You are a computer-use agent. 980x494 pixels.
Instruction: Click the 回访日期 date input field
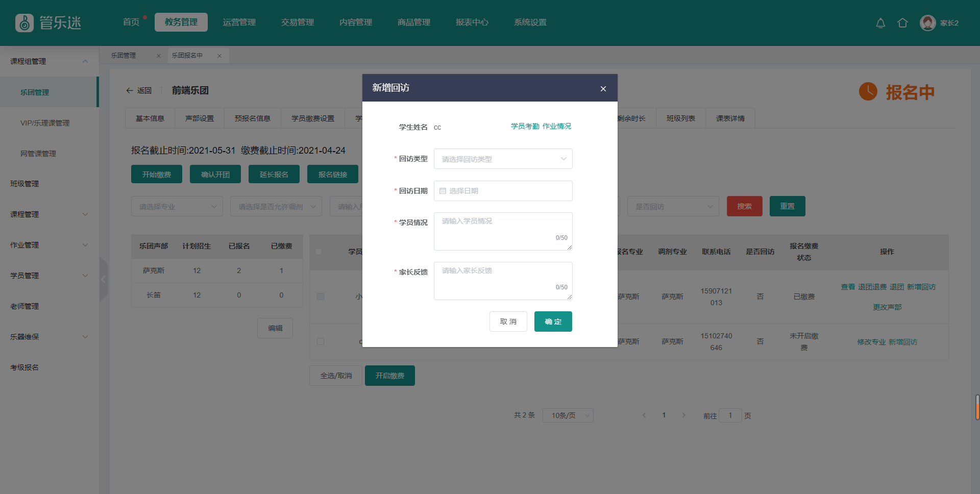[x=503, y=191]
